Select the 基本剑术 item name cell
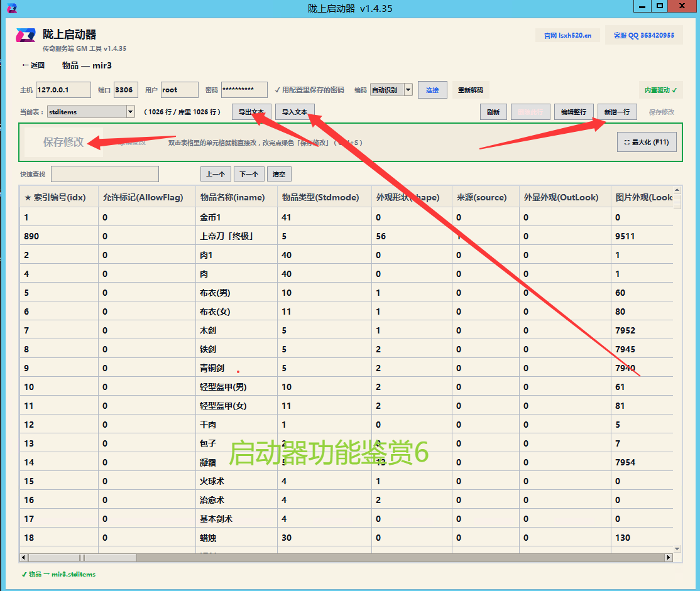The height and width of the screenshot is (591, 700). point(237,519)
